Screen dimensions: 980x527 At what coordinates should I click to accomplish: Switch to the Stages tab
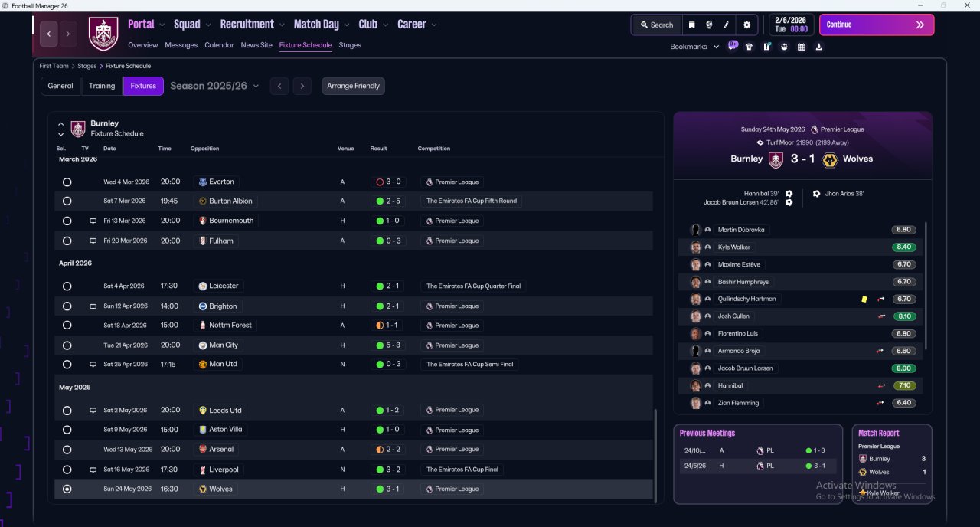point(350,45)
